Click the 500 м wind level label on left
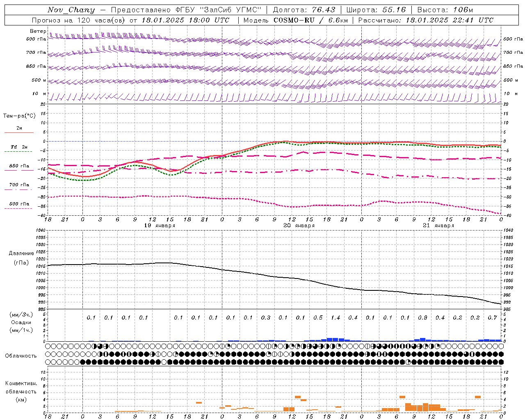This screenshot has height=420, width=525. coord(39,80)
